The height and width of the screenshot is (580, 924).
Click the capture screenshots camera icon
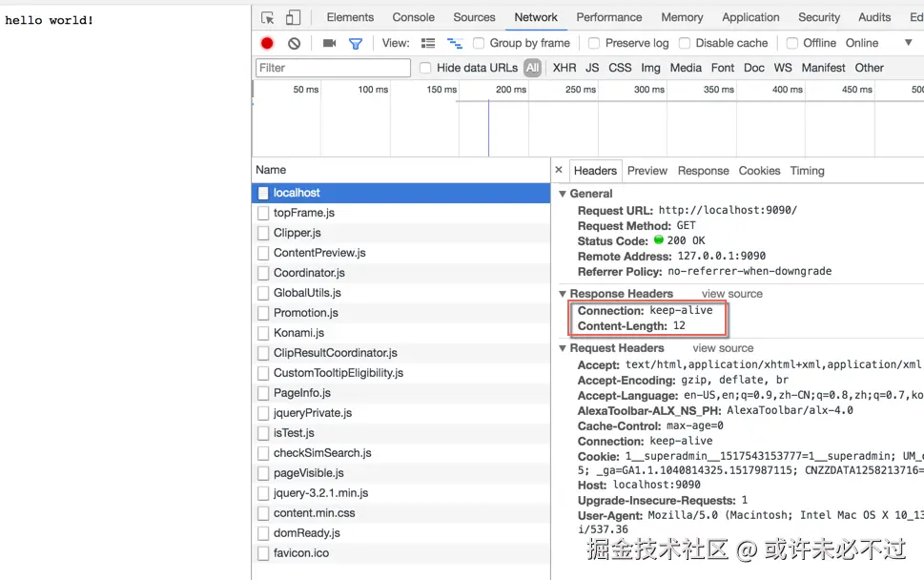pos(329,43)
